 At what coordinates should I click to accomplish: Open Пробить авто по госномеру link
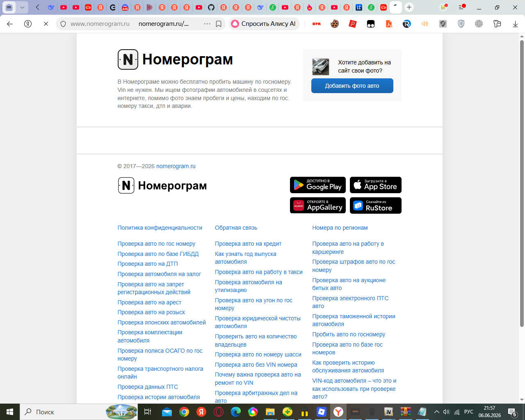[349, 334]
